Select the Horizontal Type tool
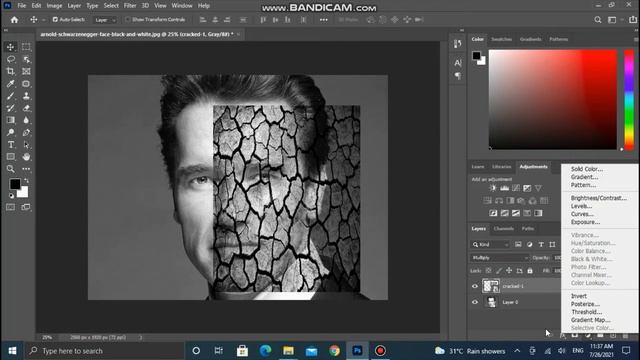 [x=11, y=144]
